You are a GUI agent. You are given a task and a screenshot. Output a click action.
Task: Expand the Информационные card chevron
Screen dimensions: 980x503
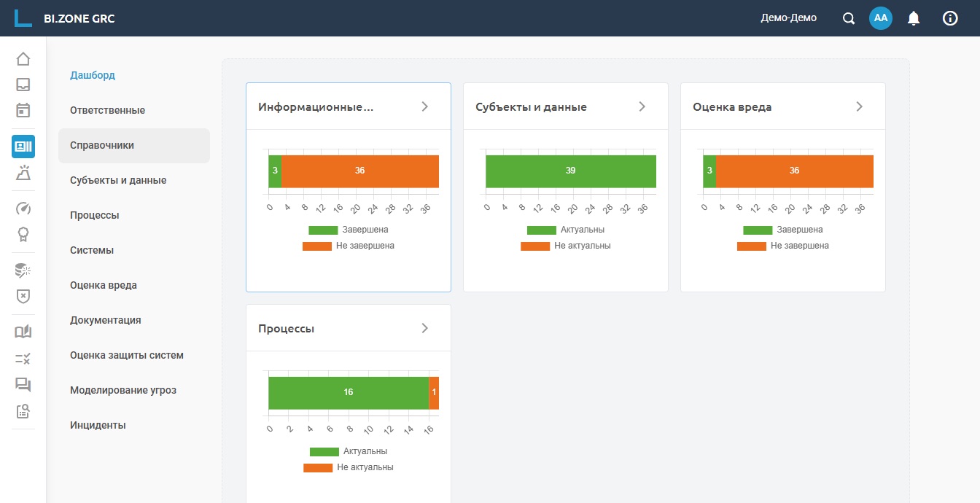(425, 106)
